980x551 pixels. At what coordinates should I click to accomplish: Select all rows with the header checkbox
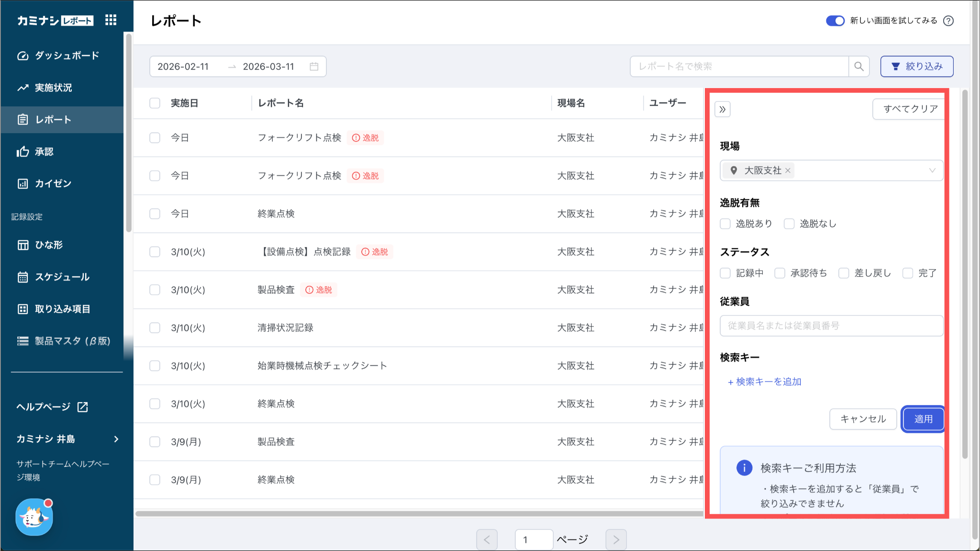[155, 103]
